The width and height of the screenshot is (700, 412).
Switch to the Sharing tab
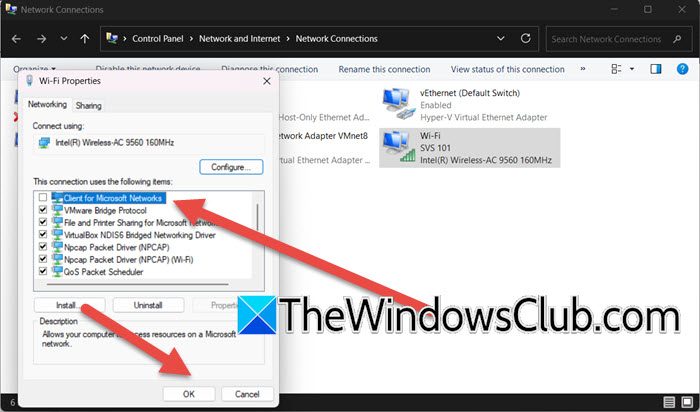88,105
